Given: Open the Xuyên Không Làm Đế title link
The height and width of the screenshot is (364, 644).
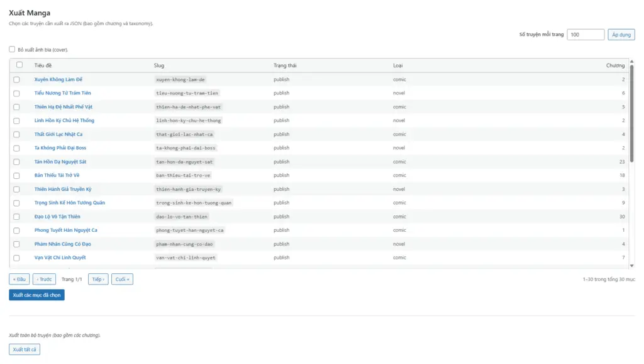Looking at the screenshot, I should point(58,79).
